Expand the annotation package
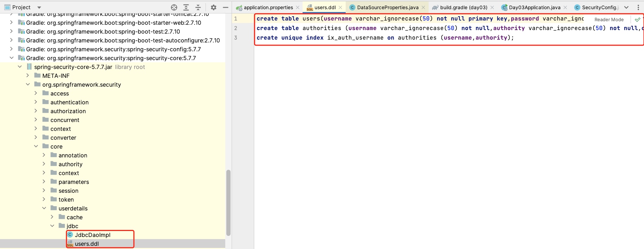644x249 pixels. (x=44, y=155)
